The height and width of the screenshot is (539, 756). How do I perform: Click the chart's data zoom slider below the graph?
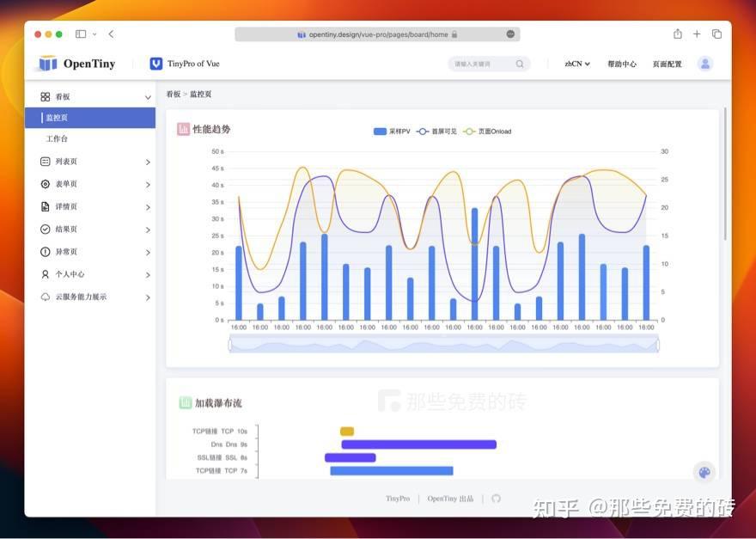point(442,343)
